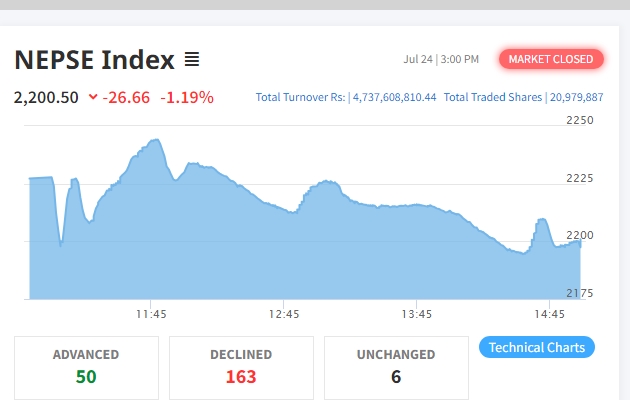Click the 11:45 time axis label
Image resolution: width=630 pixels, height=400 pixels.
151,314
